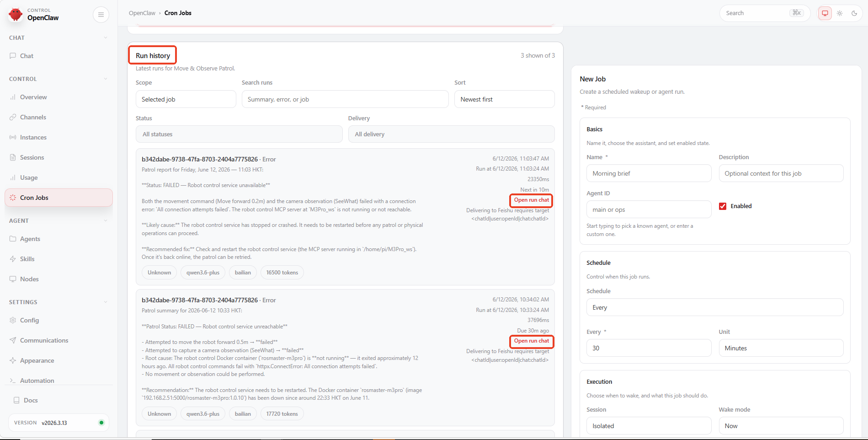
Task: Open the Schedule dropdown set to Every
Action: (715, 307)
